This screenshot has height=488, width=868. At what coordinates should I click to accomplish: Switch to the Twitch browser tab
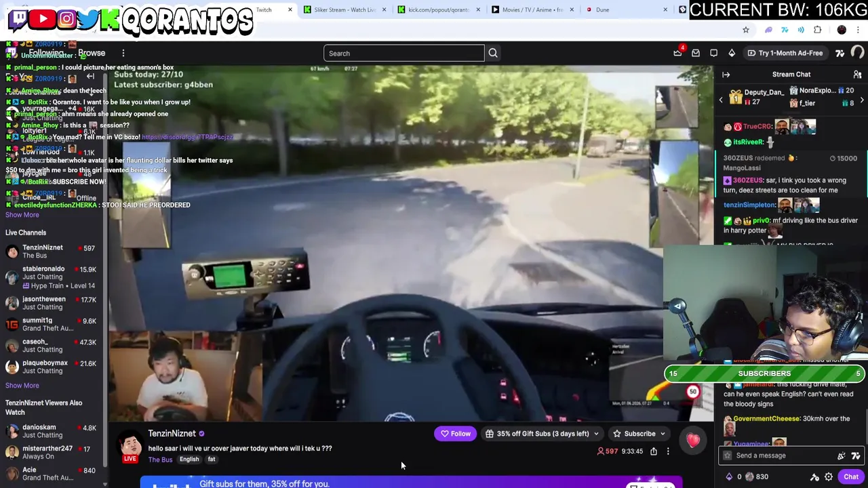click(x=264, y=9)
